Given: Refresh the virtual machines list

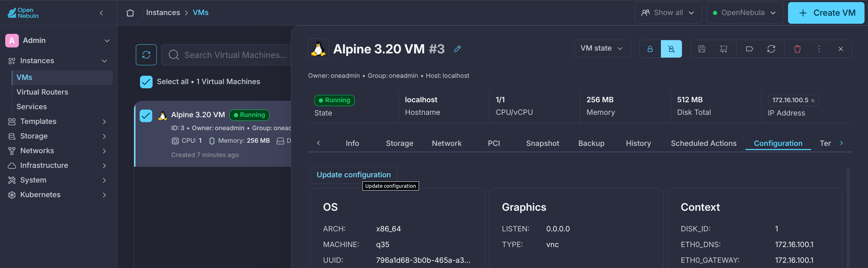Looking at the screenshot, I should coord(146,55).
